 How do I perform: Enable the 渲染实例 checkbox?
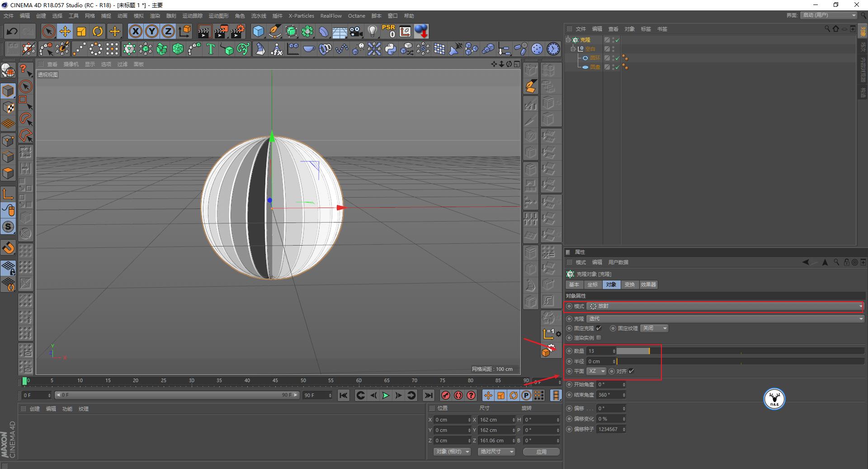pos(598,338)
